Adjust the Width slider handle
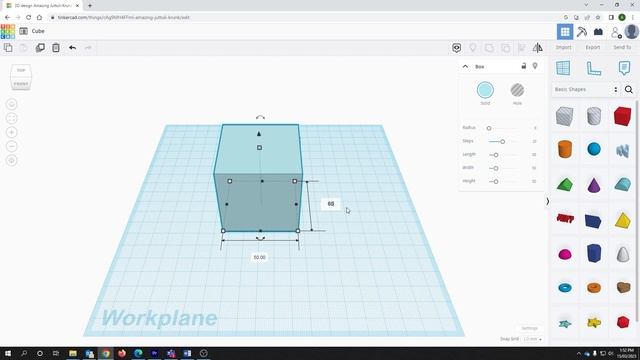 pos(496,168)
